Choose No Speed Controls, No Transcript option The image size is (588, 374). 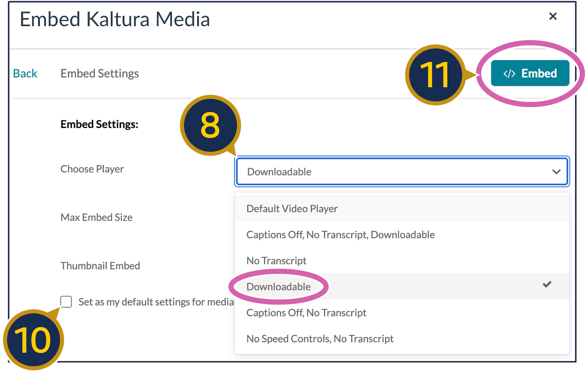pos(402,338)
